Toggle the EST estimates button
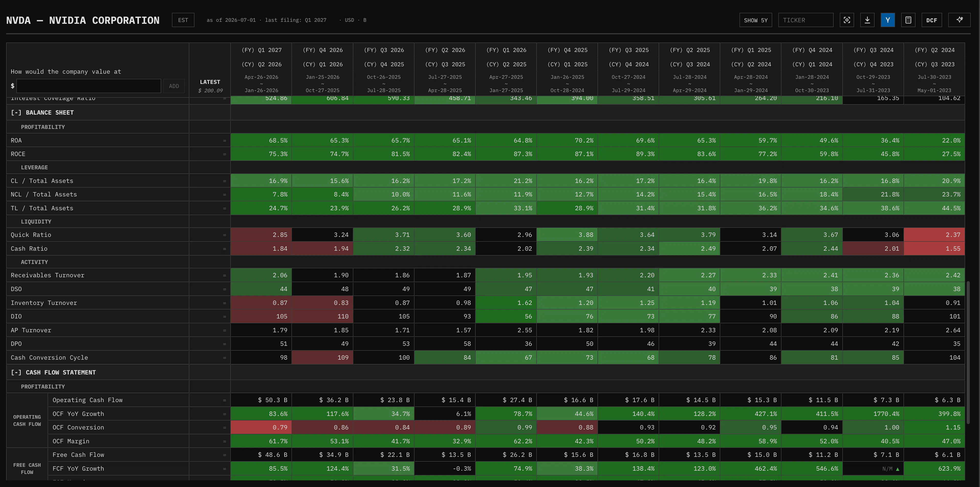Viewport: 980px width, 487px height. [x=183, y=20]
